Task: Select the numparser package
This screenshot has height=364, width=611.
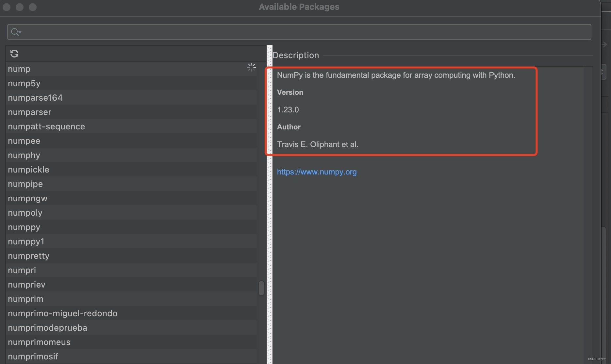Action: tap(131, 112)
